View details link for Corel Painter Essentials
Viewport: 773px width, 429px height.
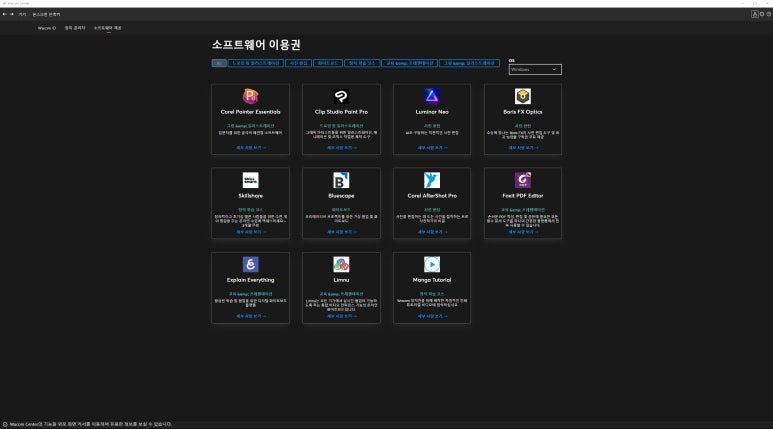(250, 148)
